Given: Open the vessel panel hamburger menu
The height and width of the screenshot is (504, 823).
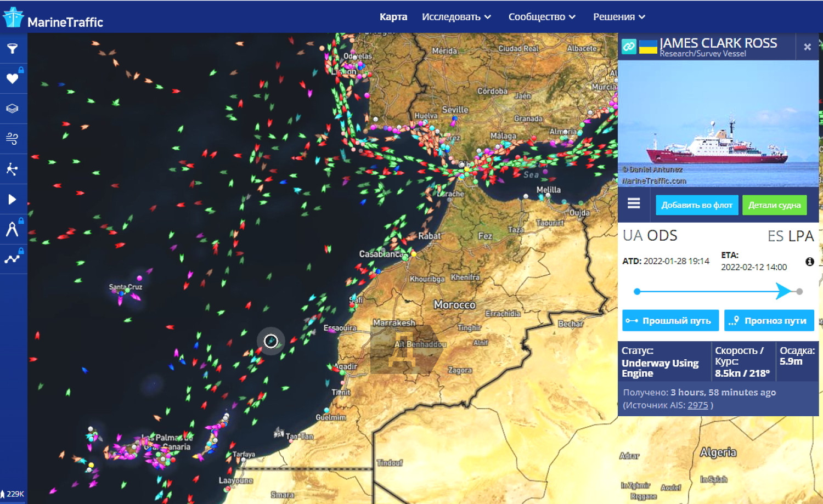Looking at the screenshot, I should [634, 203].
